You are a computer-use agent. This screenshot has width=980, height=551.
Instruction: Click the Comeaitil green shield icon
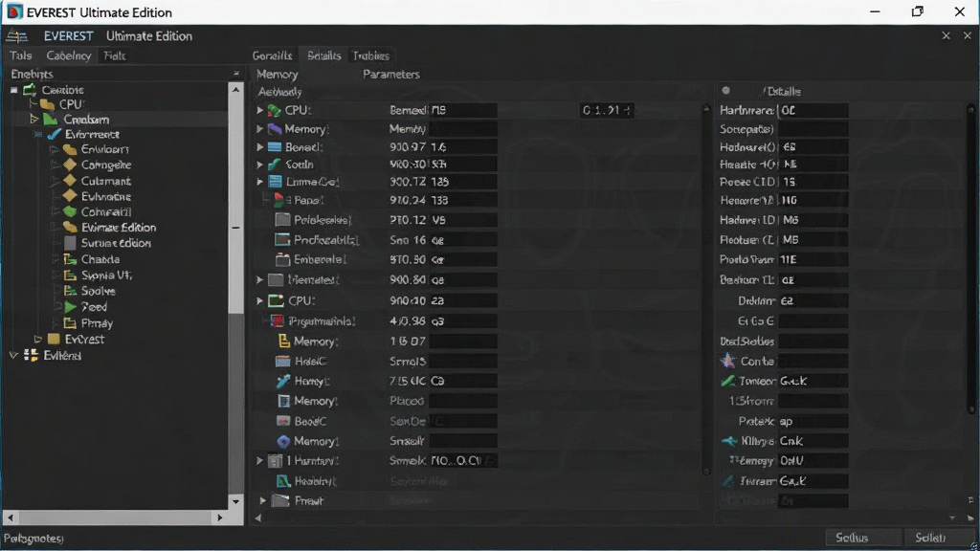[70, 211]
